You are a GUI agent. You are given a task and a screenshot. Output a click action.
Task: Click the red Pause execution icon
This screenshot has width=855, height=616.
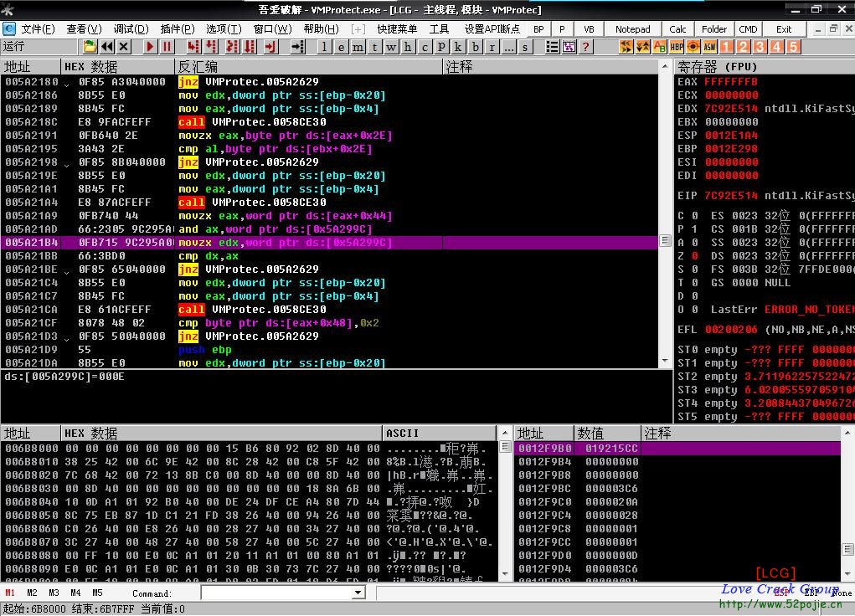coord(167,47)
